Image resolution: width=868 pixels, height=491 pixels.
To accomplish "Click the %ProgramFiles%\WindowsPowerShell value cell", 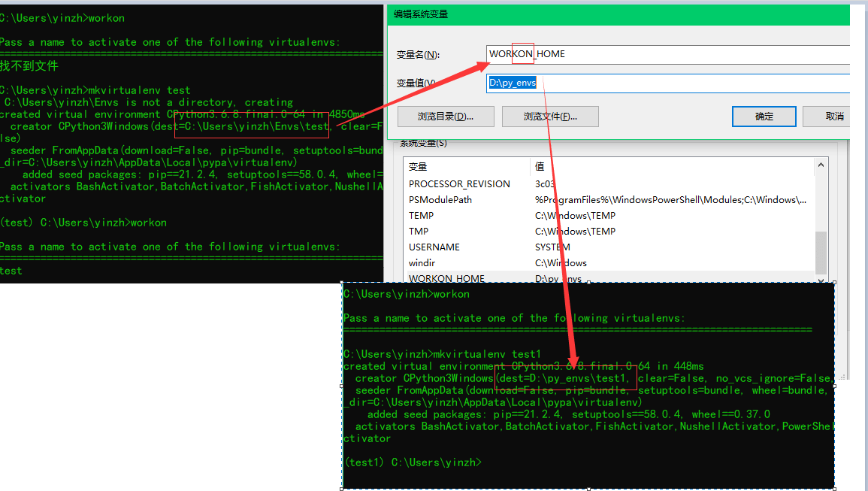I will [670, 200].
